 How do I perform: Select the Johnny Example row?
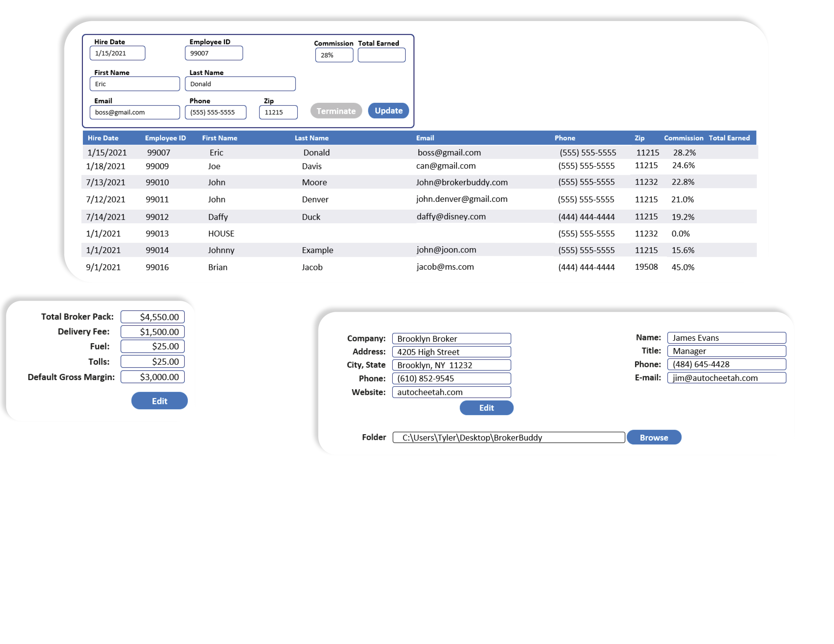tap(419, 250)
